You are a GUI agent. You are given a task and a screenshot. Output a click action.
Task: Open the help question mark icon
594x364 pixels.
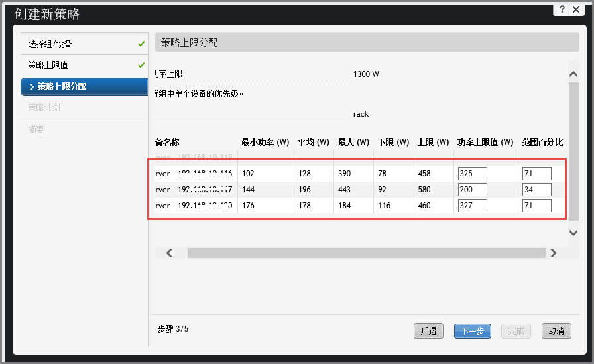[562, 9]
